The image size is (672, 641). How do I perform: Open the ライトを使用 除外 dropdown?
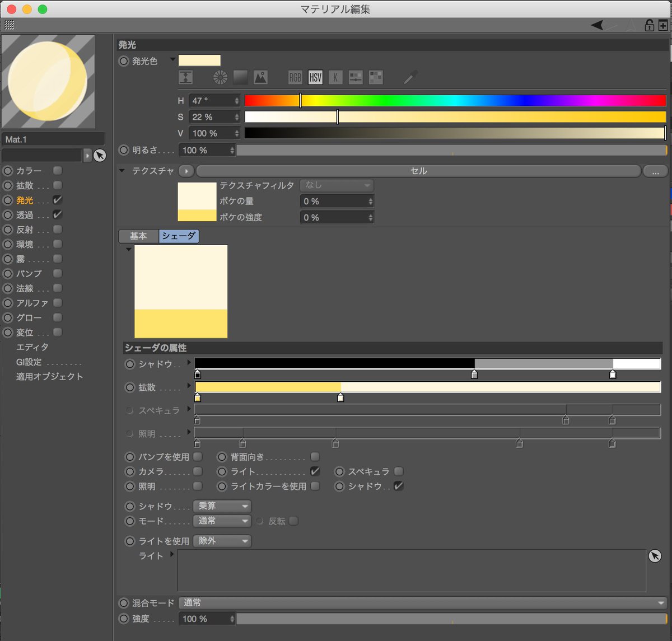[x=222, y=541]
